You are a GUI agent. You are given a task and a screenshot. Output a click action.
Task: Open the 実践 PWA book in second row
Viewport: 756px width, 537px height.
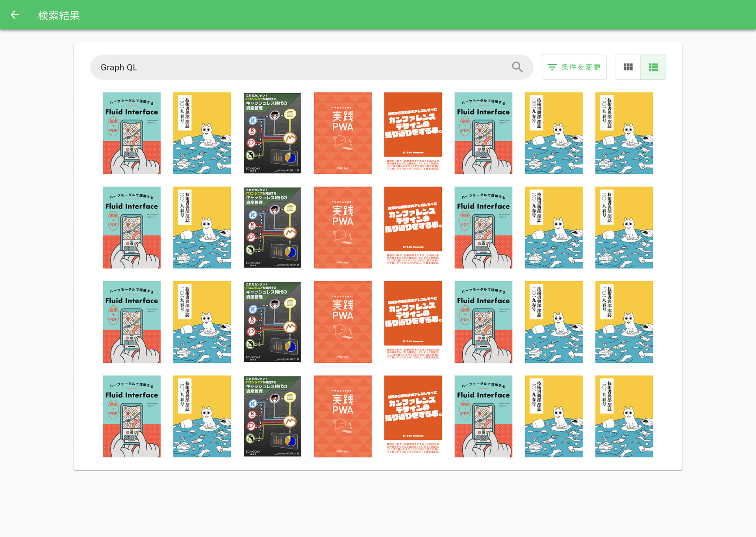point(343,227)
